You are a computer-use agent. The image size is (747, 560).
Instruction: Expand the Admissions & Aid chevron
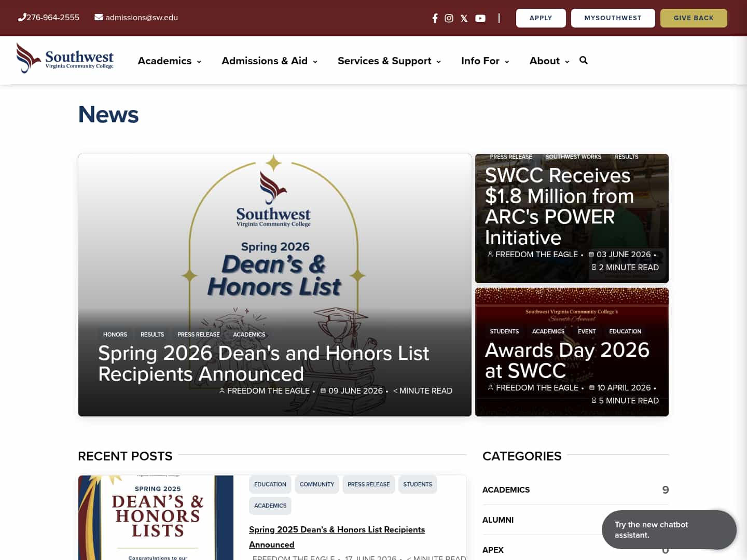pos(315,62)
